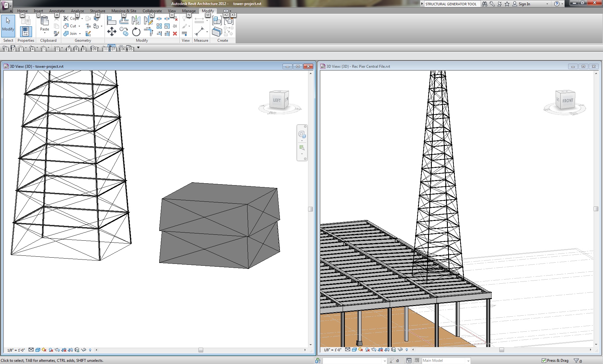Select the Copy circles tool
Screen dimensions: 603x364
pyautogui.click(x=124, y=32)
